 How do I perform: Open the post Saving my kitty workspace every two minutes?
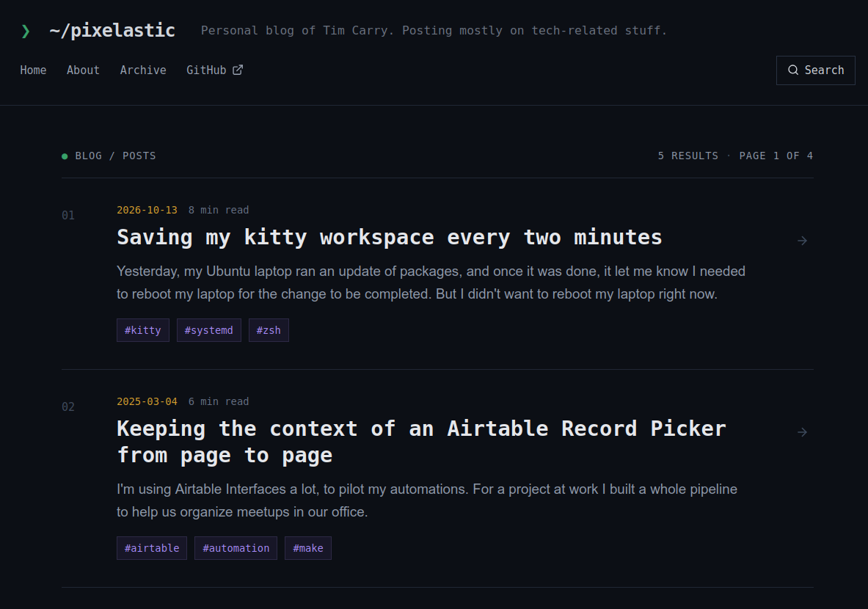pos(389,237)
